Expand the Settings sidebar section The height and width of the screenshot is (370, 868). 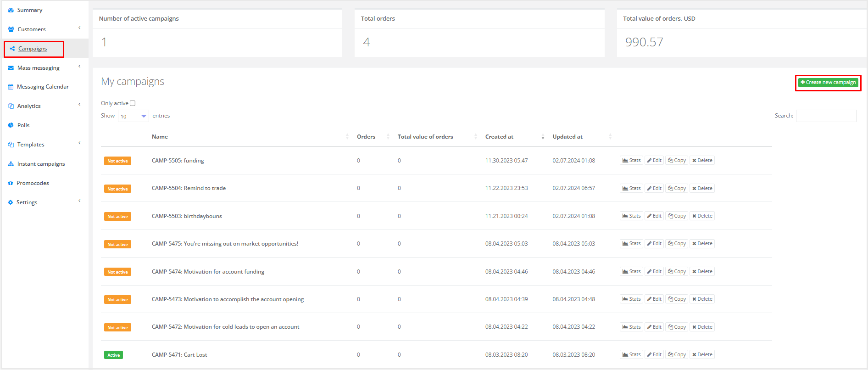[x=79, y=201]
